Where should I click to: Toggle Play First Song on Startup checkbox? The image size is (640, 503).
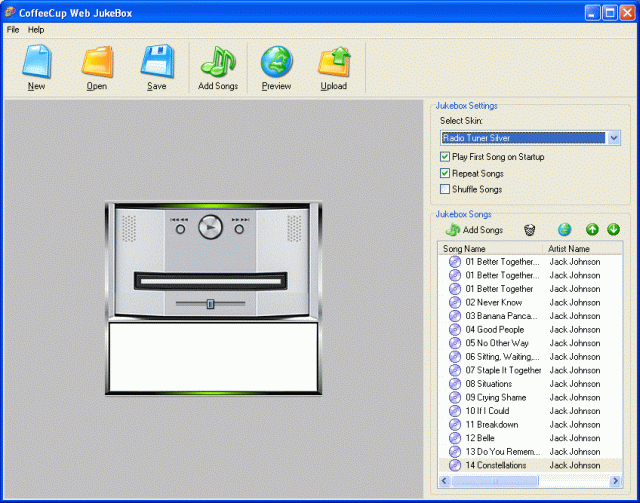(445, 157)
